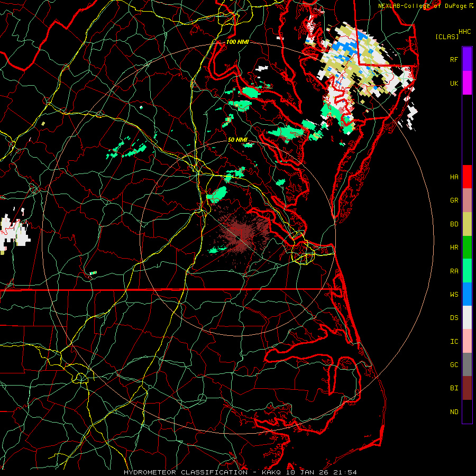
Task: Select the DS white legend swatch
Action: (x=467, y=317)
